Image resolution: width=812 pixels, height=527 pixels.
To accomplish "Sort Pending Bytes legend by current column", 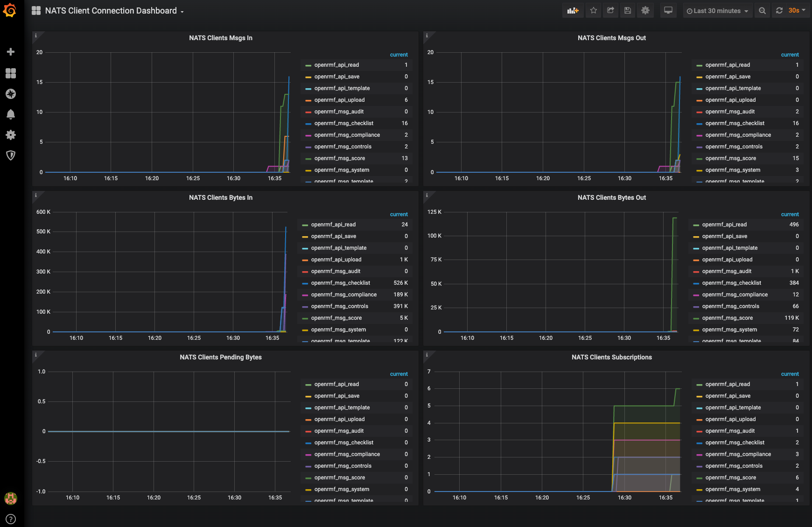I will point(399,374).
